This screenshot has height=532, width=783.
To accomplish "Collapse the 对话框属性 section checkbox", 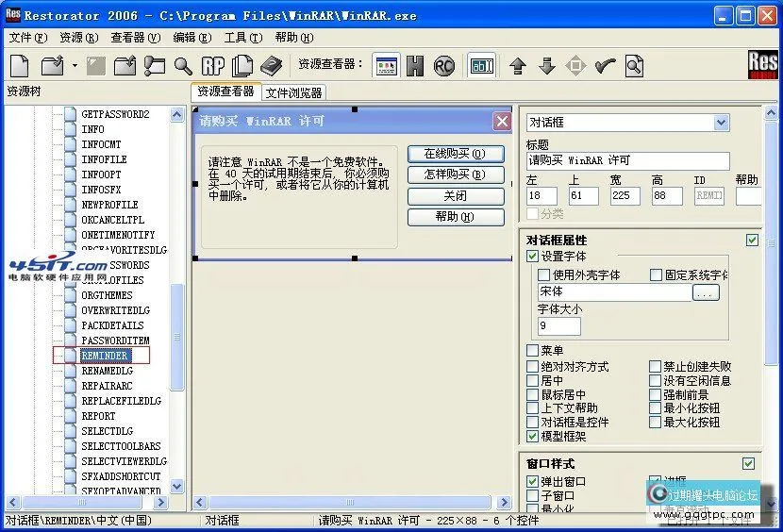I will [752, 241].
